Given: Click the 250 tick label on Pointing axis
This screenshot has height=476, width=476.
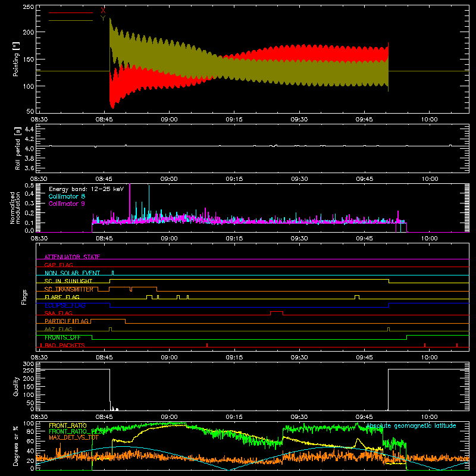Looking at the screenshot, I should (28, 7).
